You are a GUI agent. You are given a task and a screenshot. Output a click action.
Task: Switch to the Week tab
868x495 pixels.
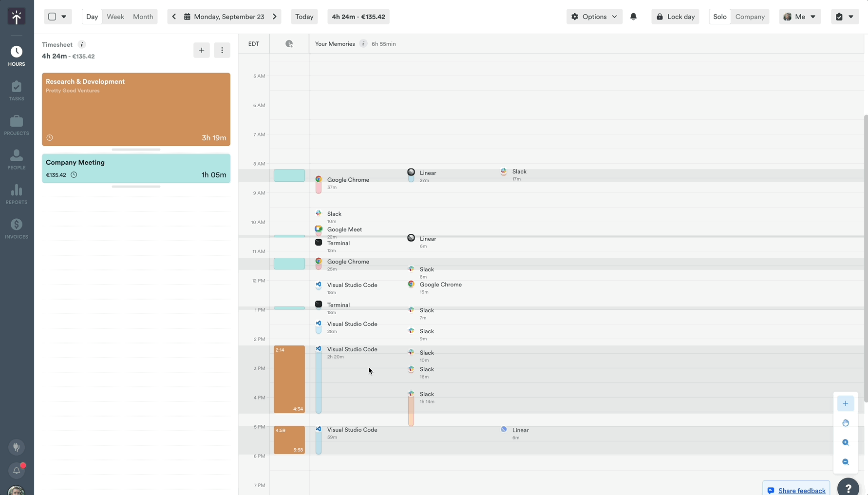click(115, 17)
